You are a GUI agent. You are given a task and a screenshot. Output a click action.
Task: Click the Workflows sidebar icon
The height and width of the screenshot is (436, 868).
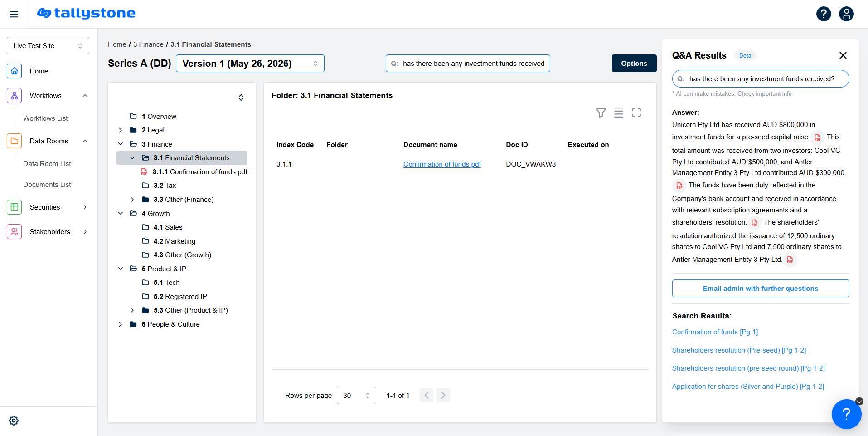pos(15,96)
